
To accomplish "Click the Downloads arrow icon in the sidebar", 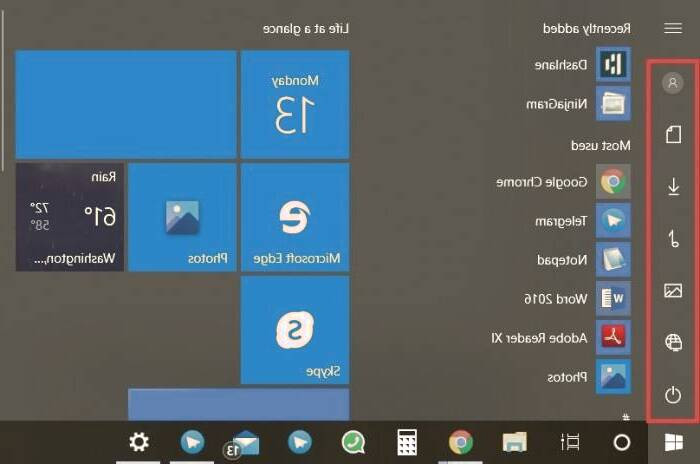I will [x=673, y=186].
